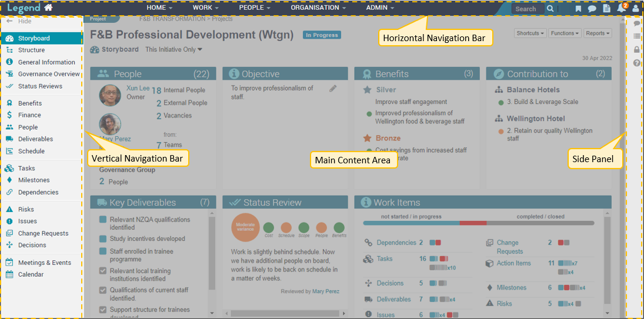The image size is (644, 319).
Task: Toggle 'Relevant local training institutions identified' checkbox
Action: [103, 271]
